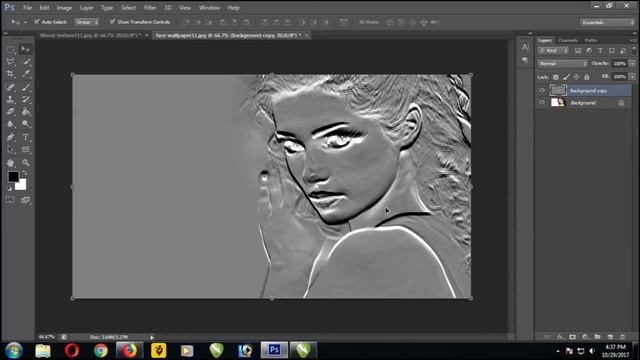The height and width of the screenshot is (360, 640).
Task: Select the Background copy layer thumbnail
Action: click(x=558, y=90)
